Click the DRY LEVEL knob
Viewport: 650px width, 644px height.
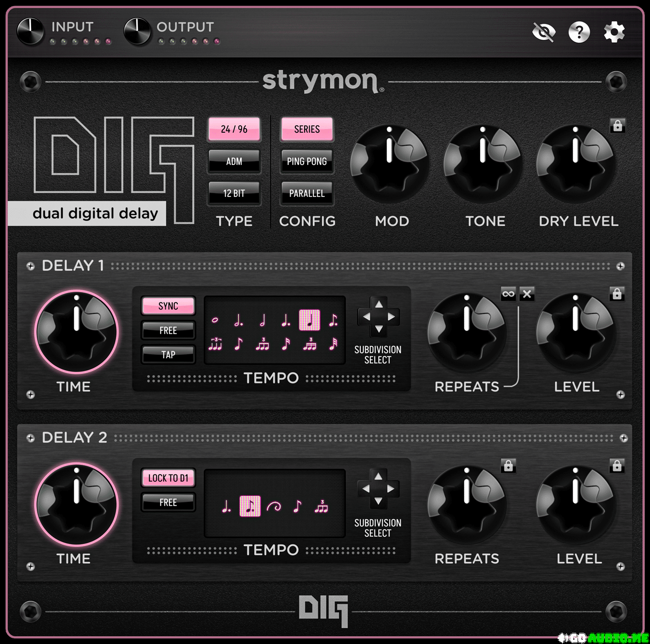pyautogui.click(x=576, y=163)
